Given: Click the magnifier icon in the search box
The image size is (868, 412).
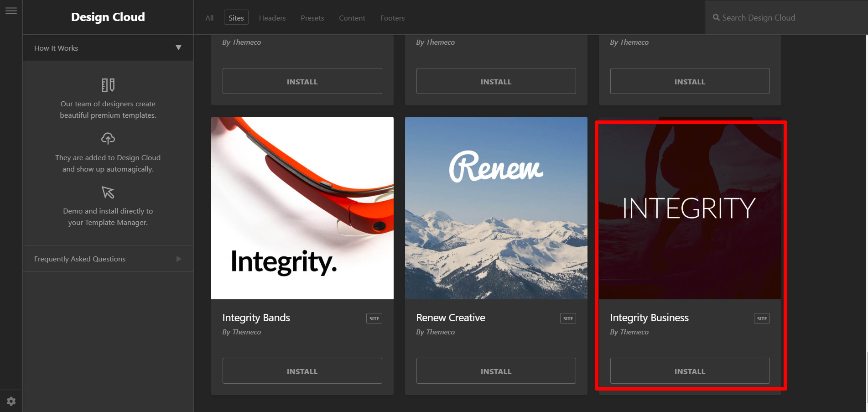Looking at the screenshot, I should [716, 17].
